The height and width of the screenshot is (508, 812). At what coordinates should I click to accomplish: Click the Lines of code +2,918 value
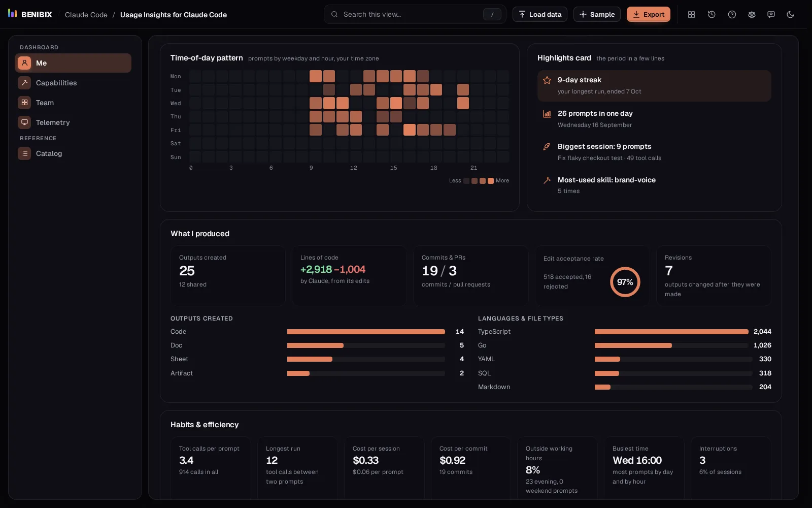[x=316, y=270]
